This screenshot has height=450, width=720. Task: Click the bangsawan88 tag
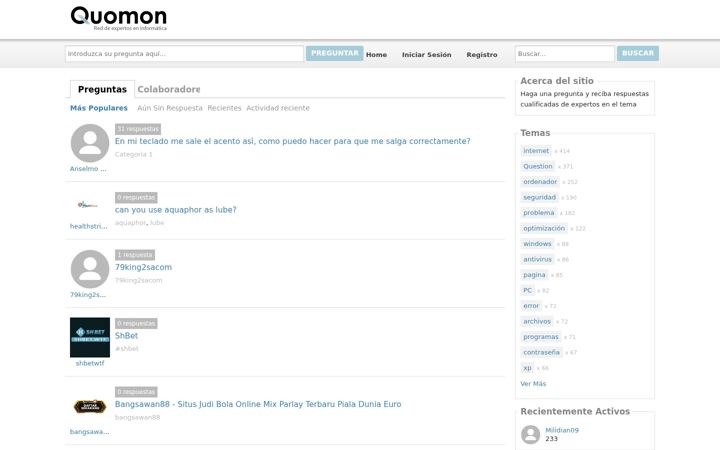tap(137, 417)
